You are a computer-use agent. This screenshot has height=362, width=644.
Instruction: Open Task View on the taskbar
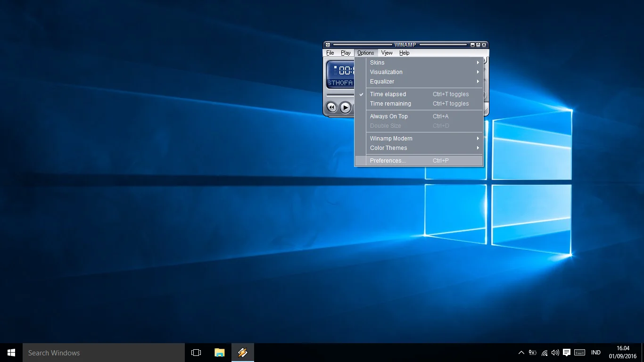point(196,353)
